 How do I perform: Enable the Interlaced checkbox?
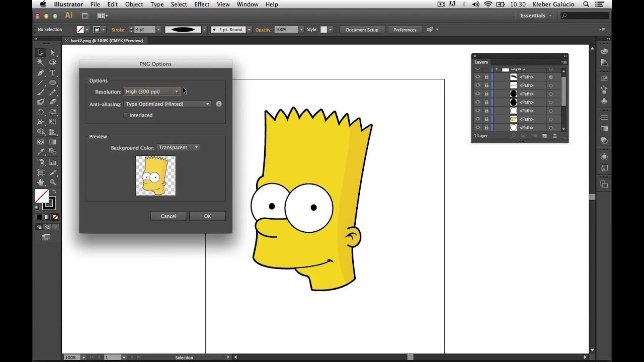(x=125, y=115)
